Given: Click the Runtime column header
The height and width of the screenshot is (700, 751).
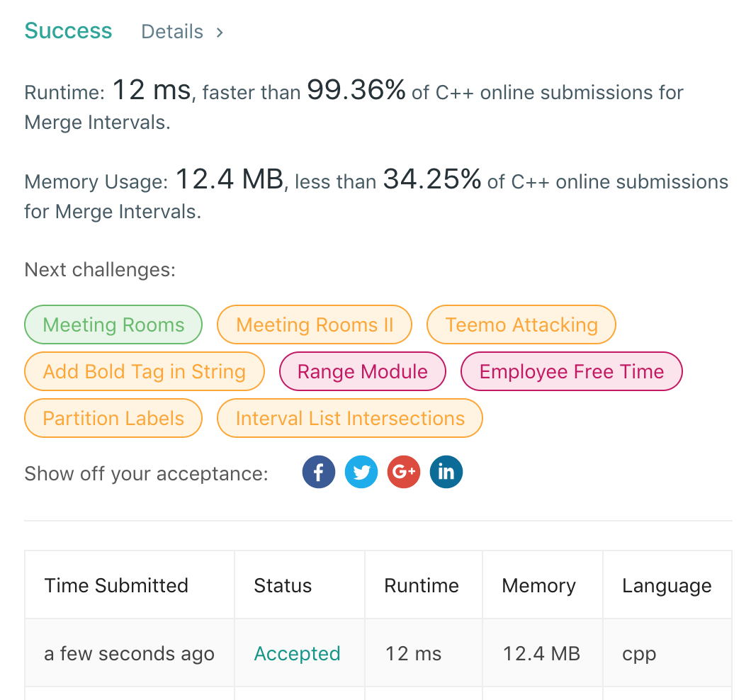Looking at the screenshot, I should click(422, 585).
